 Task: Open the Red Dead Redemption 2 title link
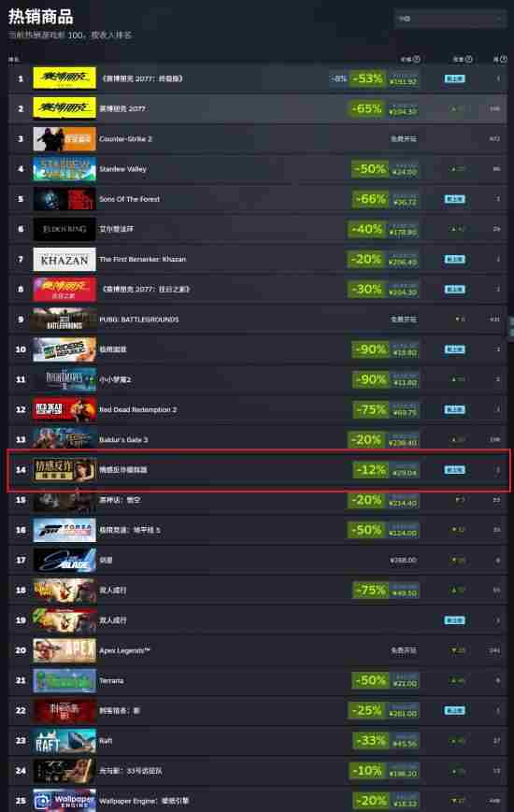point(137,409)
